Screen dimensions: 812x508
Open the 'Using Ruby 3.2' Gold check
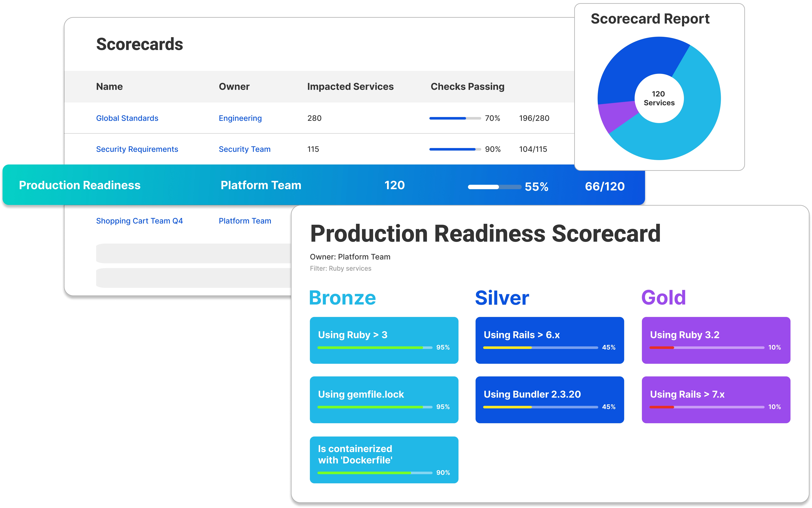click(x=716, y=340)
